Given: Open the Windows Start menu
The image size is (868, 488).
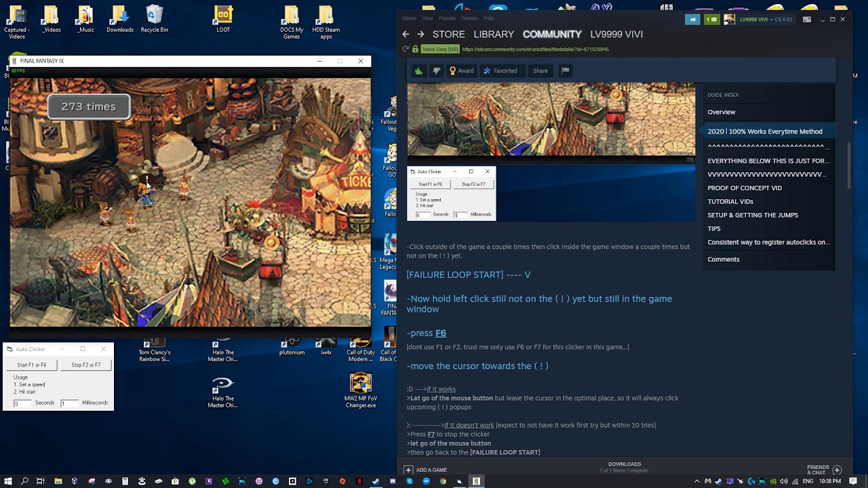Looking at the screenshot, I should click(x=8, y=481).
